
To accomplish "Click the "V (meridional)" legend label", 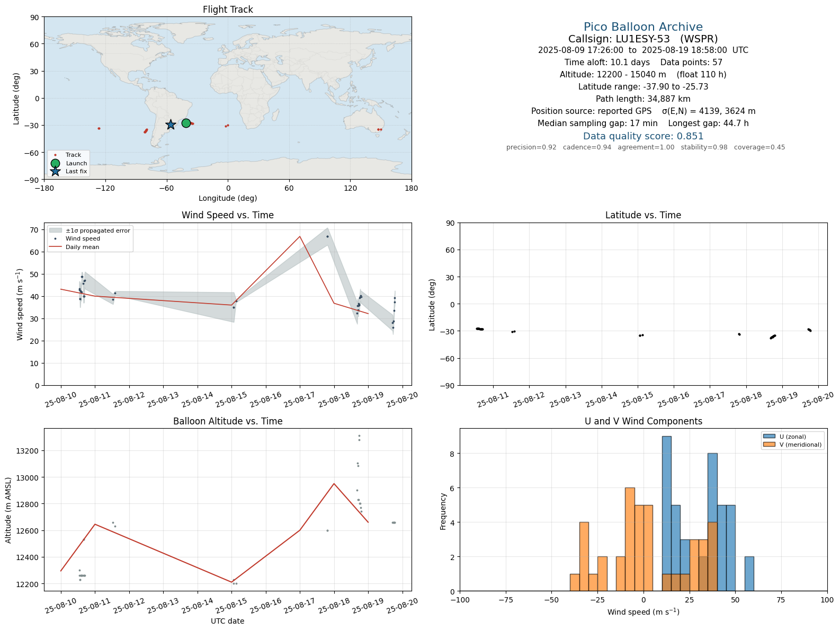I will click(x=801, y=445).
